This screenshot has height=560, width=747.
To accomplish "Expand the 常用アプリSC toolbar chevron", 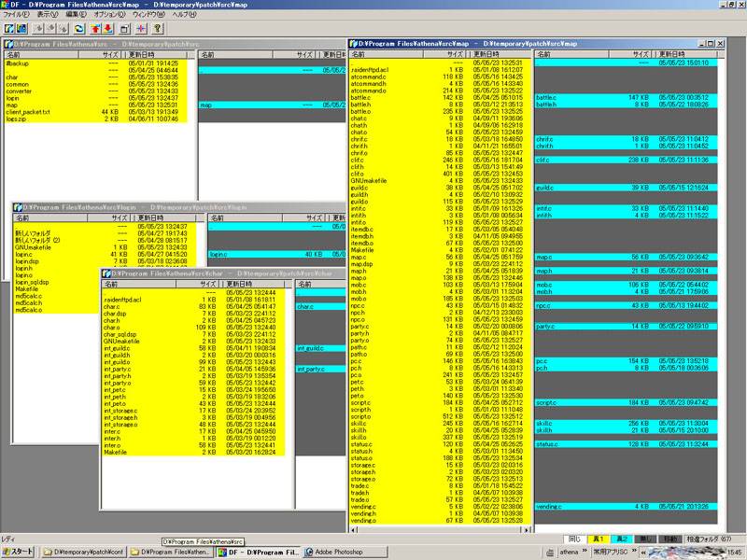I will pyautogui.click(x=634, y=551).
